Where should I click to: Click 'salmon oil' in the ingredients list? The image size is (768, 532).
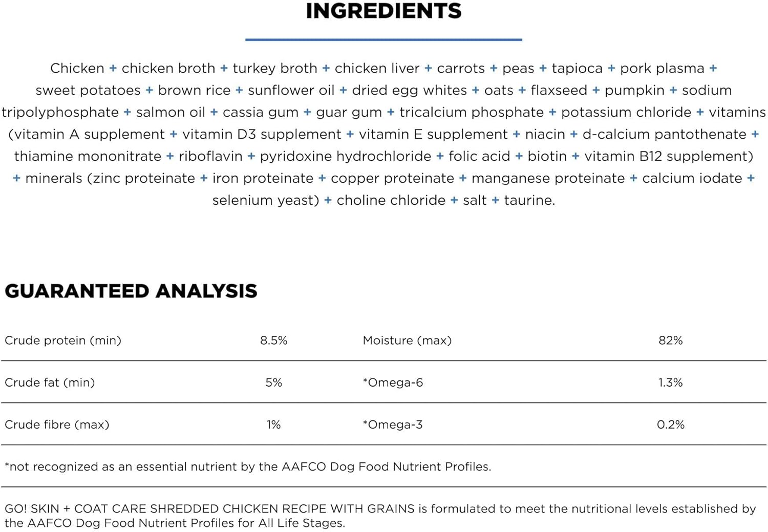point(170,112)
